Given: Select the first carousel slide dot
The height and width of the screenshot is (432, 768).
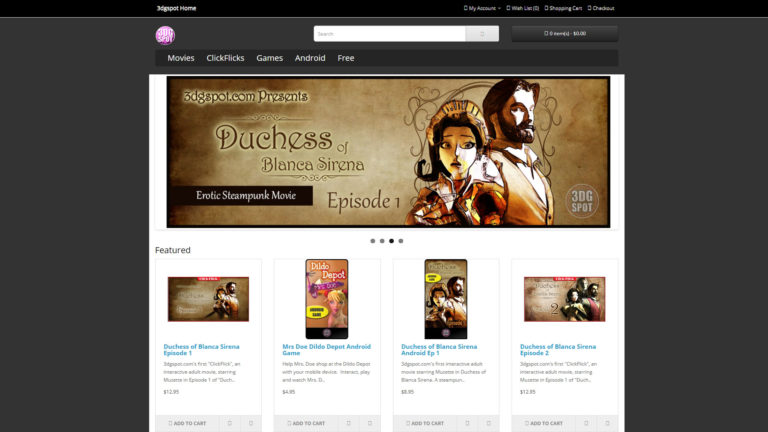Looking at the screenshot, I should pyautogui.click(x=373, y=241).
